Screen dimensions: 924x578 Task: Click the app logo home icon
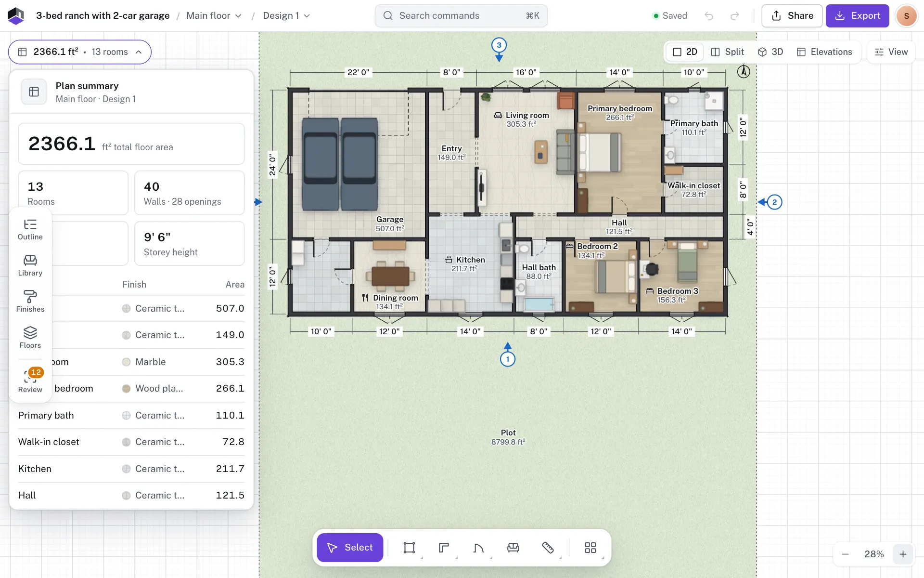[x=16, y=16]
